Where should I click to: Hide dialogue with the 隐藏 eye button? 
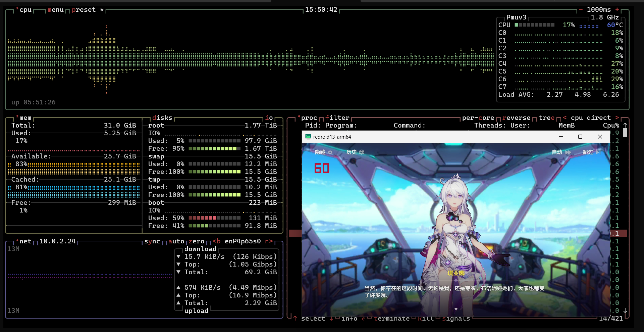click(x=323, y=152)
